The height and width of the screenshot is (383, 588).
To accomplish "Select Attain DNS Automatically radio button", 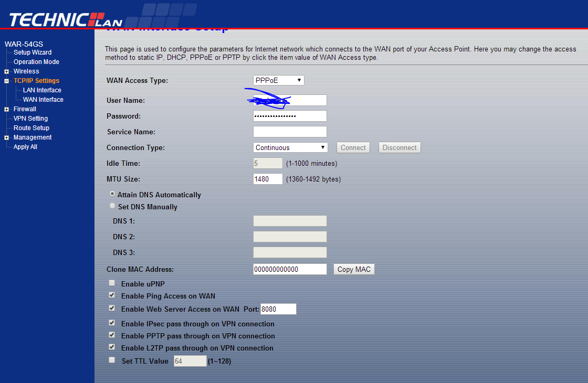I will [x=112, y=194].
